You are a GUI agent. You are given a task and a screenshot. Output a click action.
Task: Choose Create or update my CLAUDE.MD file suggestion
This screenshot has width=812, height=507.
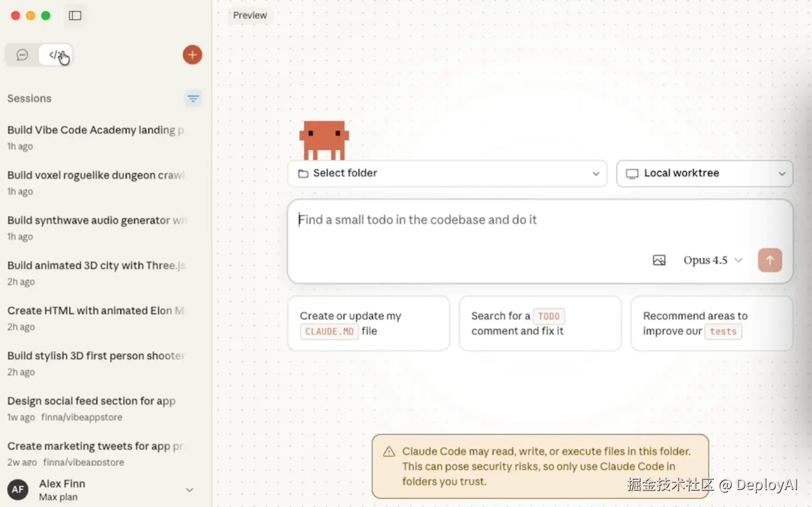click(369, 323)
